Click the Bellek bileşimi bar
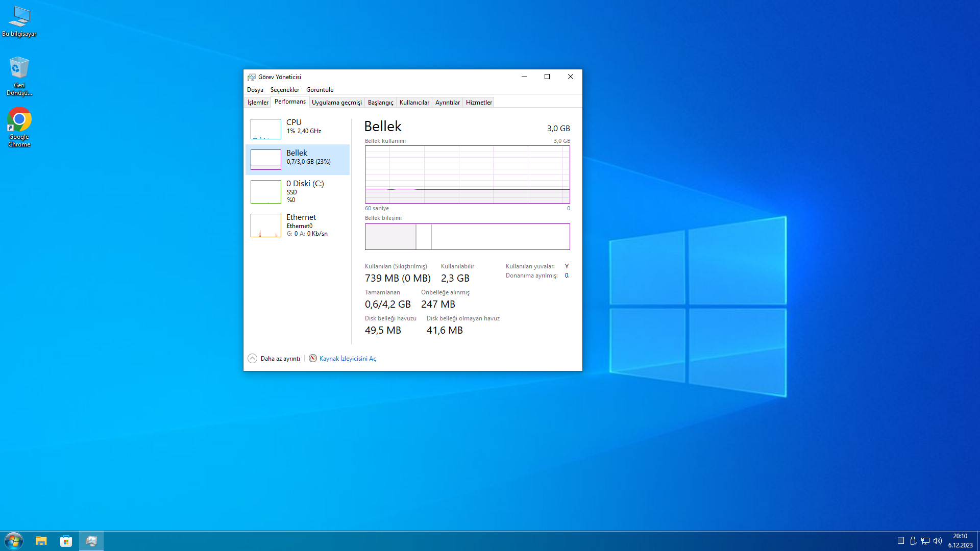The image size is (980, 551). (468, 237)
